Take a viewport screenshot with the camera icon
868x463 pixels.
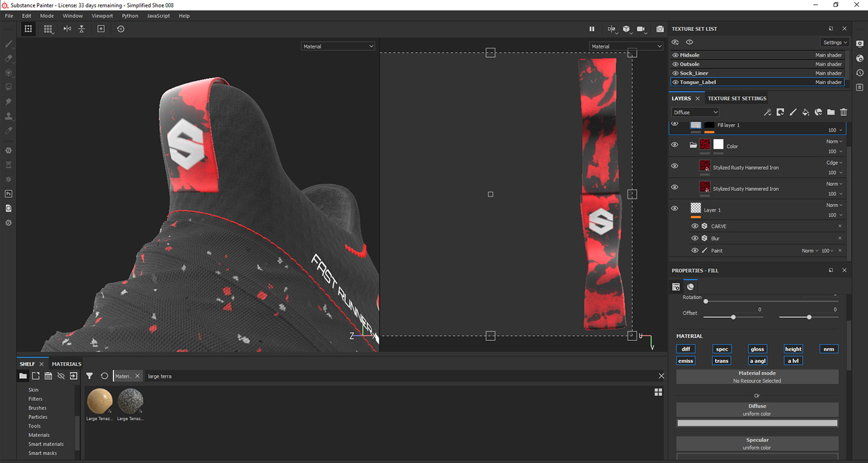pyautogui.click(x=659, y=29)
